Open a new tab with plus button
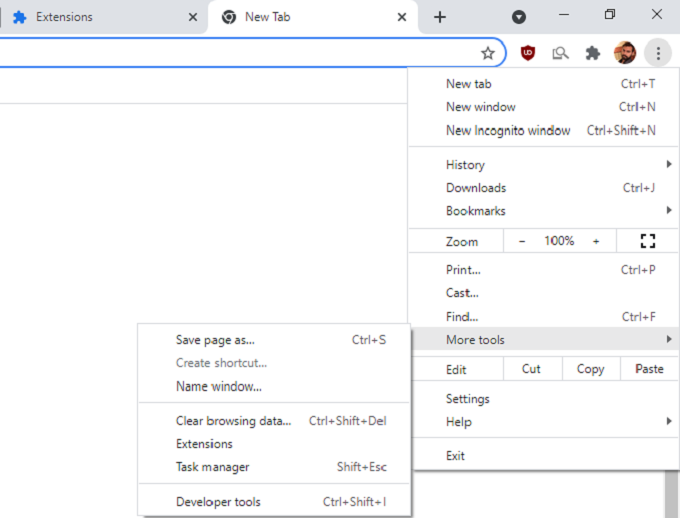The image size is (680, 518). (x=440, y=17)
